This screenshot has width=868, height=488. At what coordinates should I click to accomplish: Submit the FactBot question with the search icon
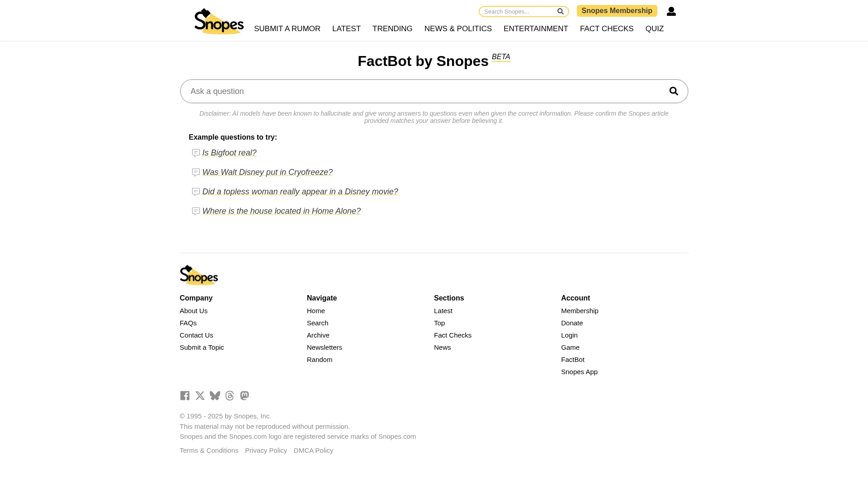click(674, 91)
